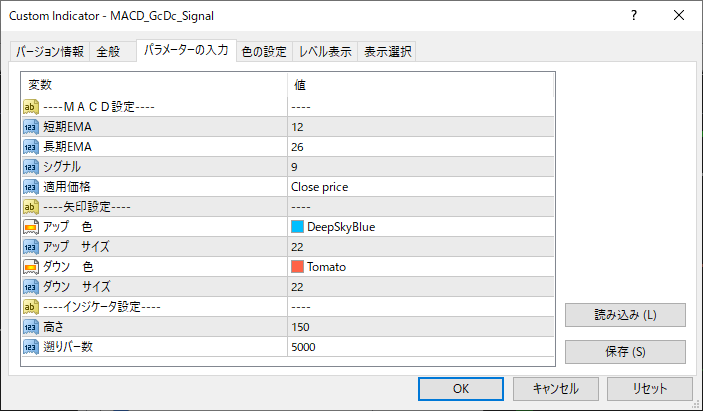Click the integer icon beside 長期EMA

tap(30, 147)
